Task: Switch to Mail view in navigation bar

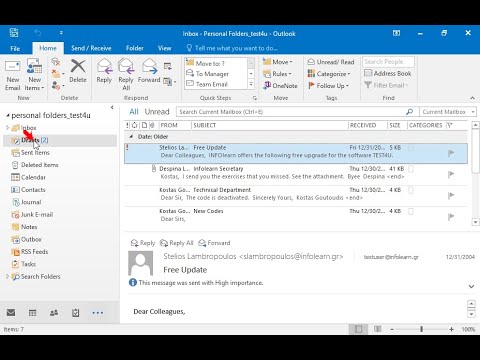Action: [11, 313]
